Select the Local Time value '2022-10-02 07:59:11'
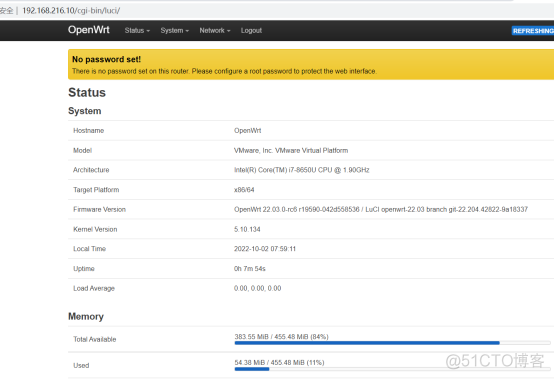This screenshot has width=554, height=379. [265, 249]
